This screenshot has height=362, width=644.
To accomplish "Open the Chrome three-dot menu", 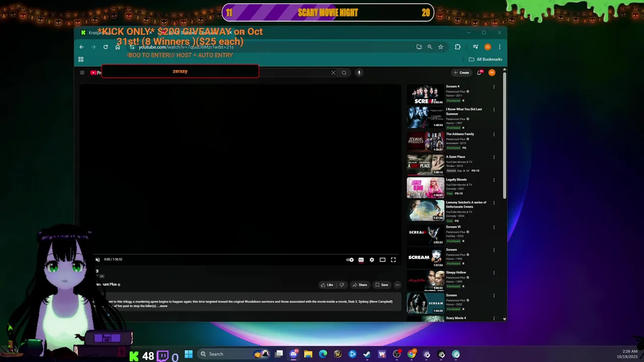I will click(500, 47).
